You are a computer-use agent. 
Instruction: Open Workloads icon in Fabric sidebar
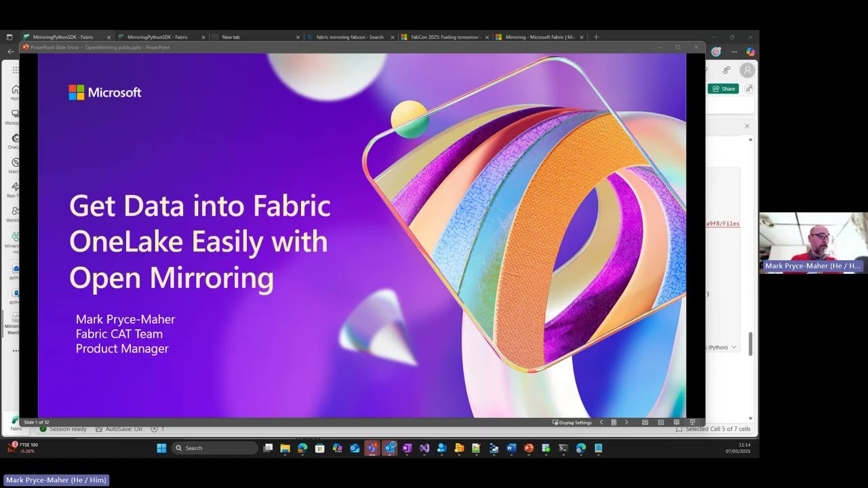(15, 214)
